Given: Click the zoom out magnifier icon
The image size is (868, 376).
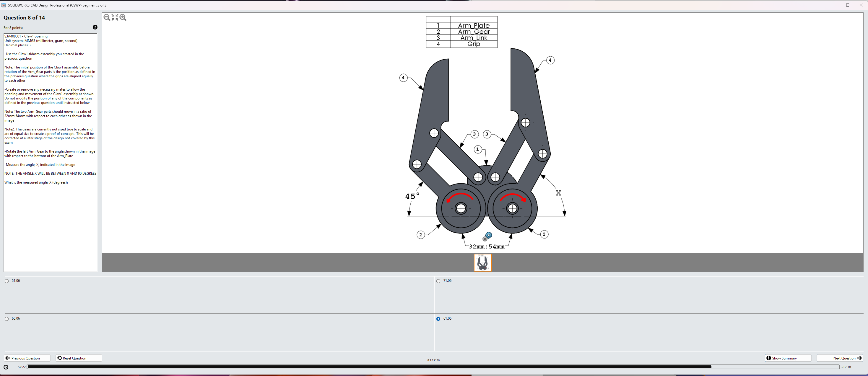Looking at the screenshot, I should point(107,17).
